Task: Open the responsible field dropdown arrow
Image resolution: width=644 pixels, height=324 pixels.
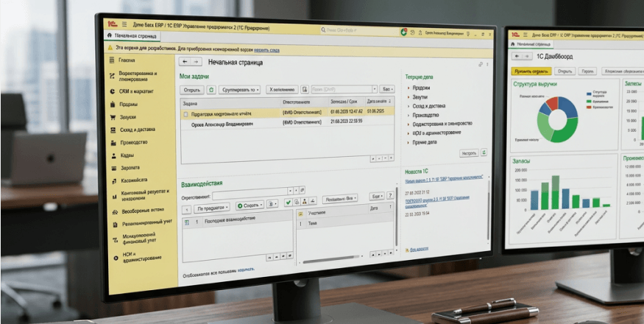Action: click(290, 191)
